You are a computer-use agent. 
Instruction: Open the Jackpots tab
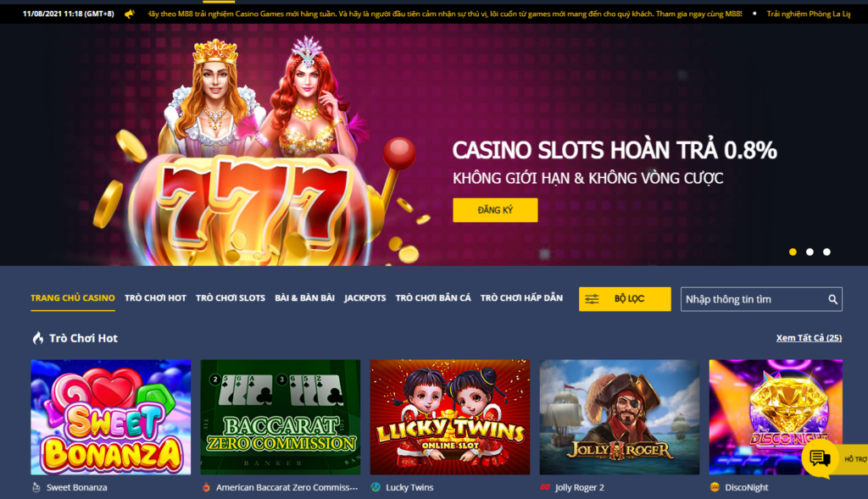coord(364,298)
